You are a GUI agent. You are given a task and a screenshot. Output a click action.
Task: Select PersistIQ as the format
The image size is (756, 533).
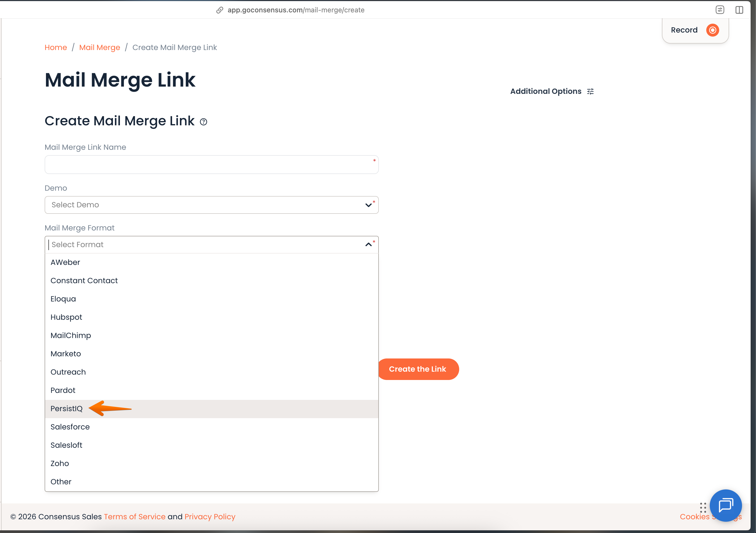pyautogui.click(x=211, y=409)
